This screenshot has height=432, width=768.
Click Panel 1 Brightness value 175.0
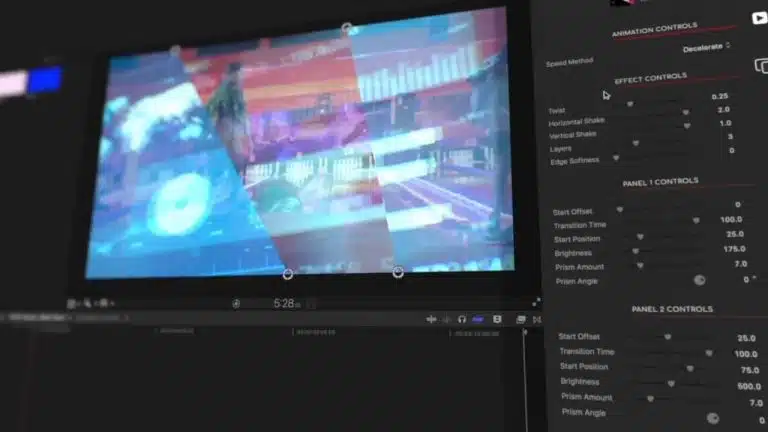(x=735, y=249)
